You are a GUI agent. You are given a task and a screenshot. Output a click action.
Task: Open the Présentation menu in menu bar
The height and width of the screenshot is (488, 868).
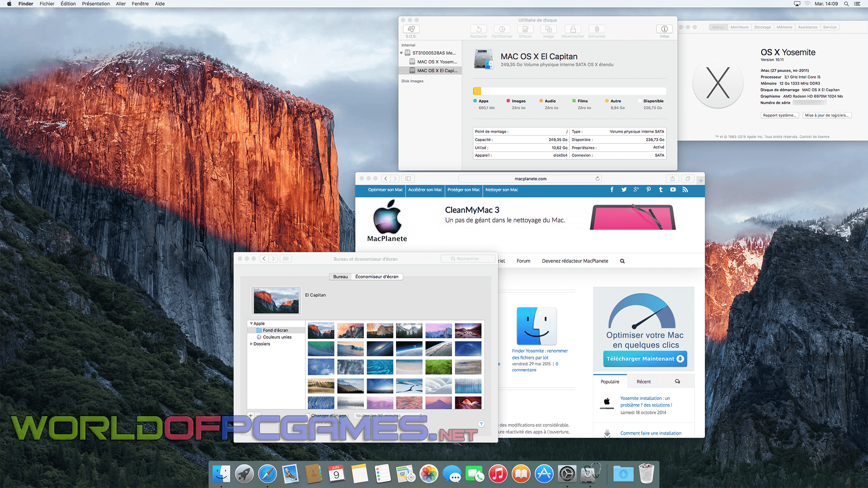tap(95, 4)
